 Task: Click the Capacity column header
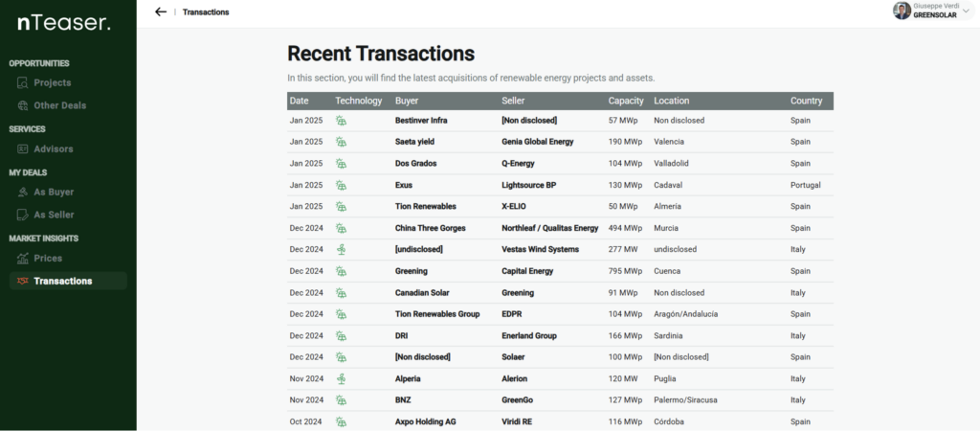pyautogui.click(x=626, y=101)
